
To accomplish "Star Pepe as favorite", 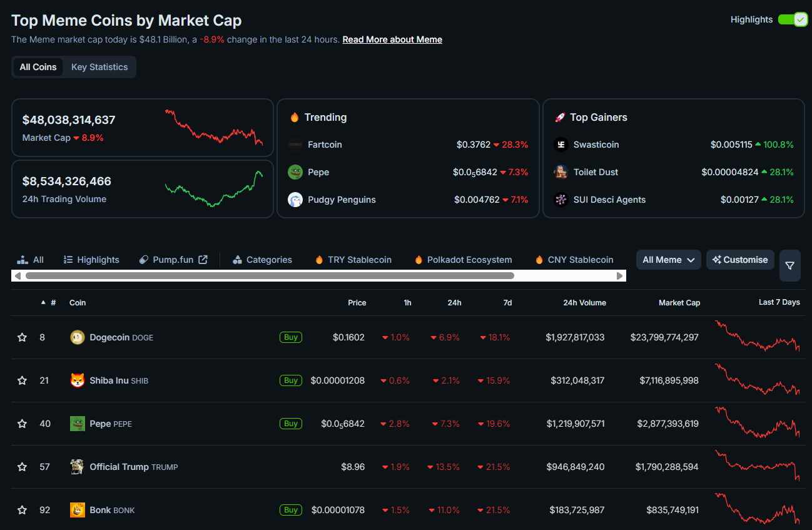I will [23, 424].
